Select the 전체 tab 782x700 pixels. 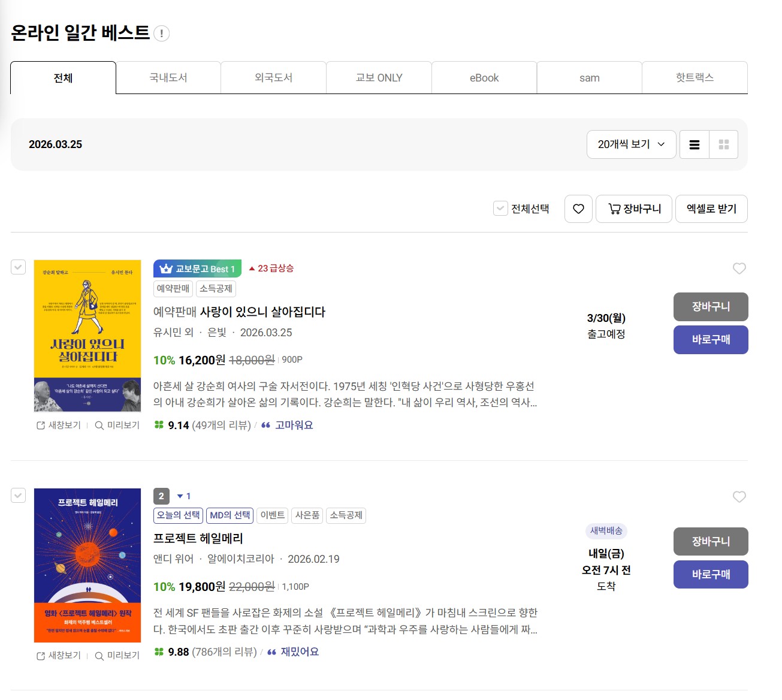(x=63, y=78)
